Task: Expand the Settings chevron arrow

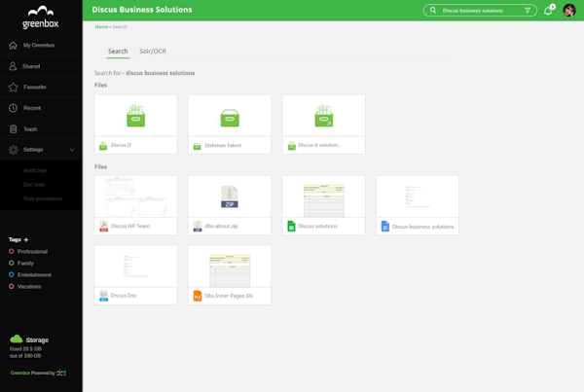Action: click(72, 150)
